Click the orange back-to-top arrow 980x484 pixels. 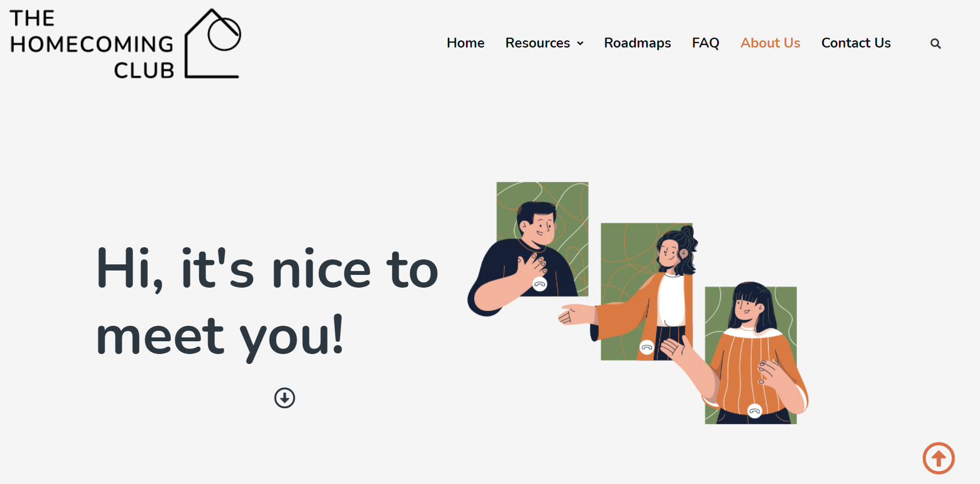[x=938, y=458]
